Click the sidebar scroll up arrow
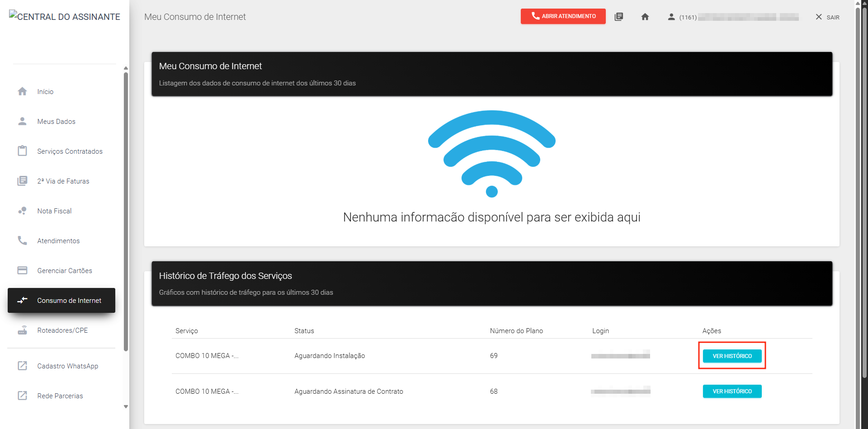The image size is (868, 429). [x=126, y=68]
